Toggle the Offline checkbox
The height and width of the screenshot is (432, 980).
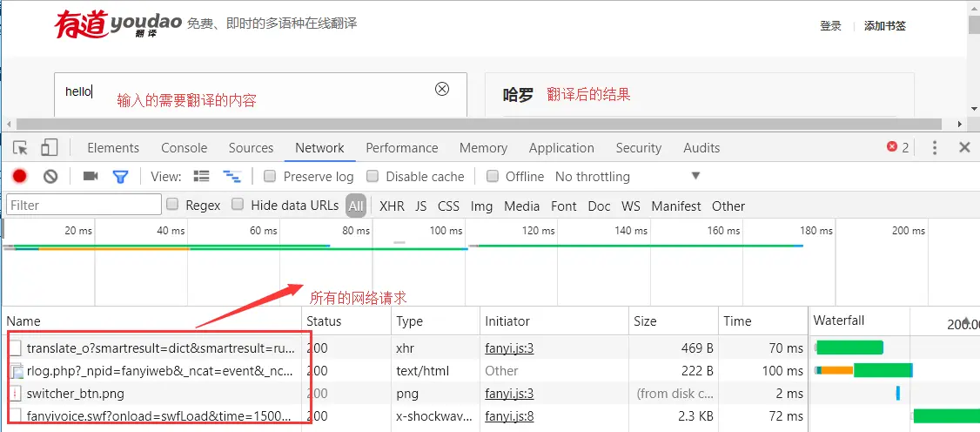(x=493, y=176)
